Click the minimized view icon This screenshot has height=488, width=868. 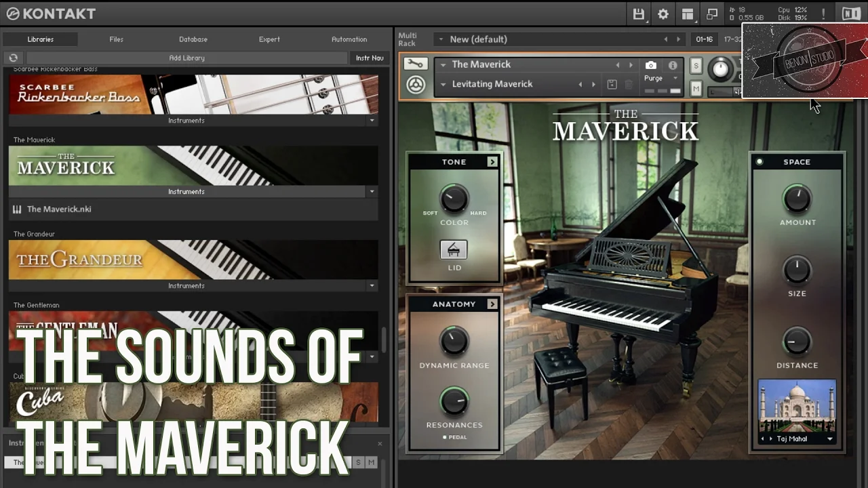pyautogui.click(x=712, y=14)
